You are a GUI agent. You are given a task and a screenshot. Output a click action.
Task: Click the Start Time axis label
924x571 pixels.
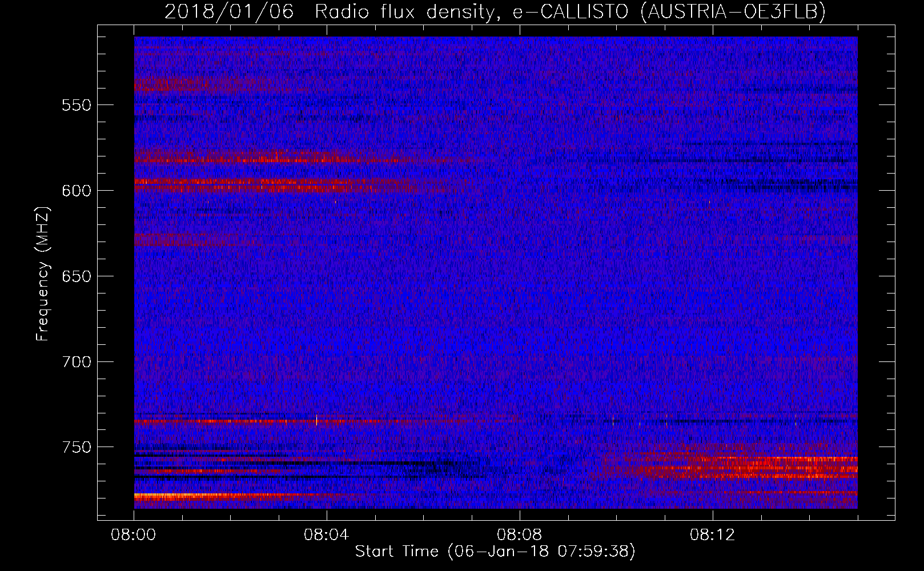click(x=495, y=552)
